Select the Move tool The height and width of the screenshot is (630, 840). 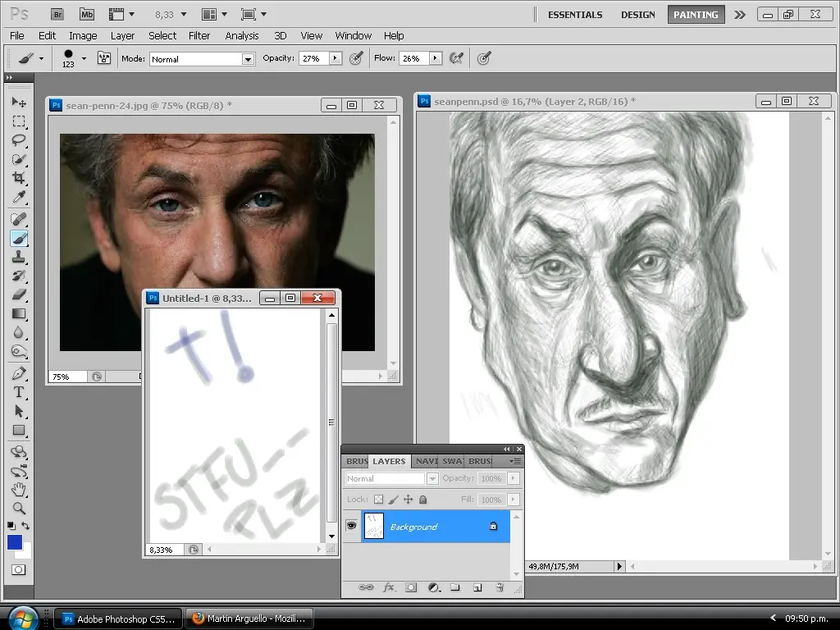(x=19, y=102)
